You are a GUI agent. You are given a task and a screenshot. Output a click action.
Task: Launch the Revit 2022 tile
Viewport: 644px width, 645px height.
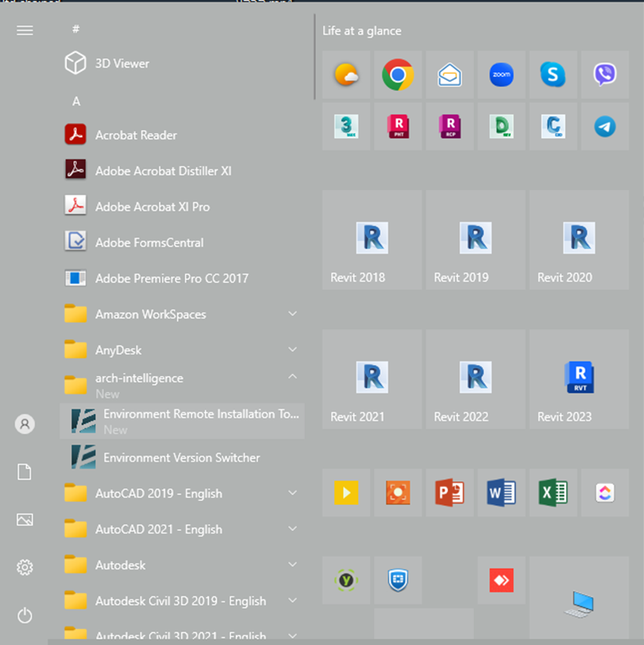[476, 379]
